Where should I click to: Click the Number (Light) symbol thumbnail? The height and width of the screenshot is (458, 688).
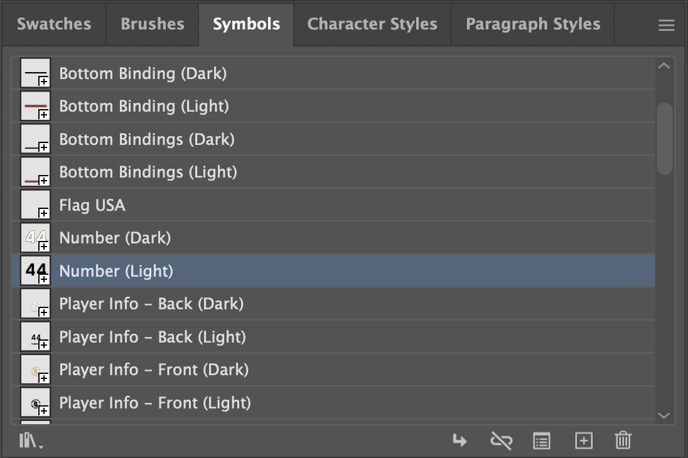36,271
